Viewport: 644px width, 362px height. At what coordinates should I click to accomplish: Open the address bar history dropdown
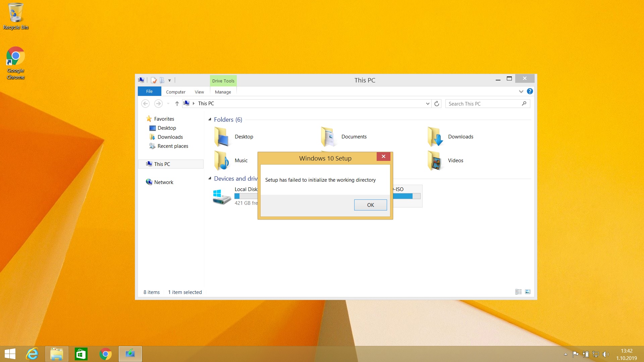pos(428,104)
